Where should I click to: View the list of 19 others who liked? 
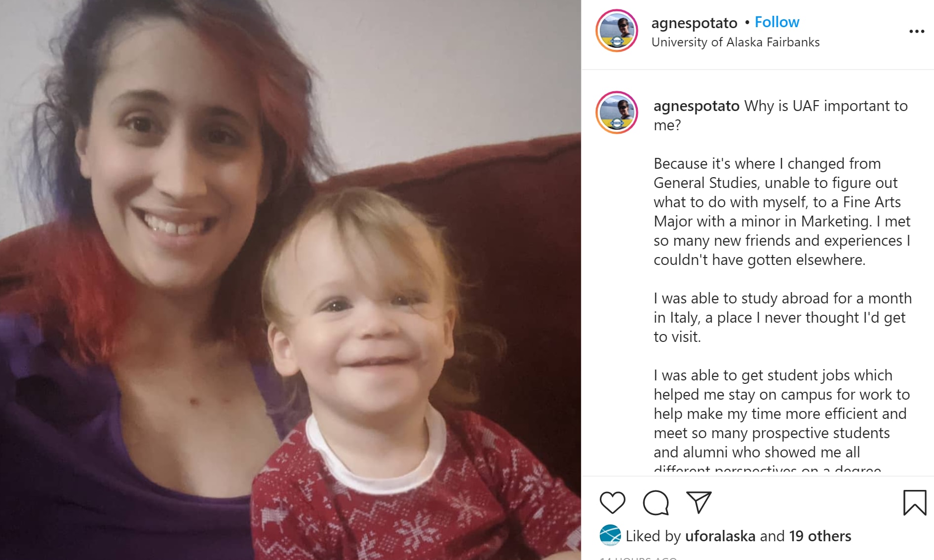[820, 536]
